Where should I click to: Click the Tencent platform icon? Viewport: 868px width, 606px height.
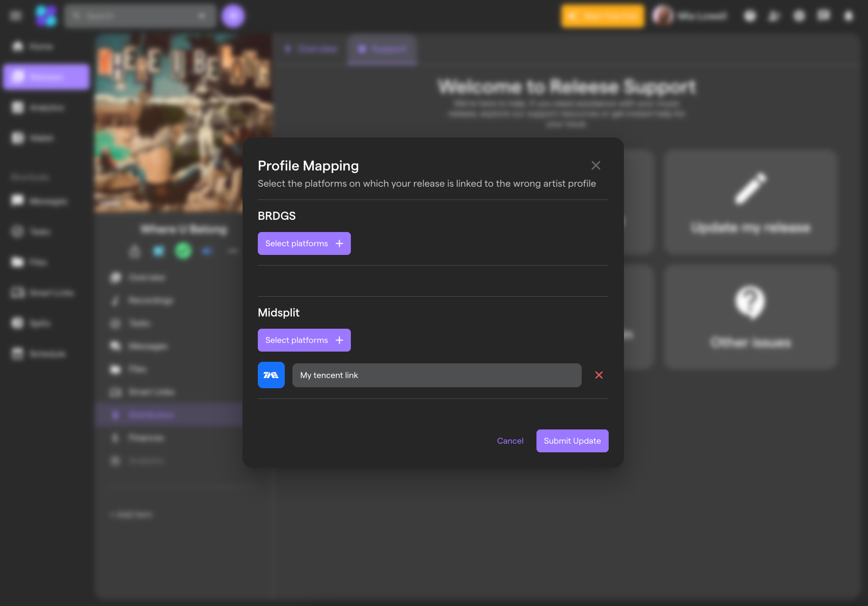point(271,375)
